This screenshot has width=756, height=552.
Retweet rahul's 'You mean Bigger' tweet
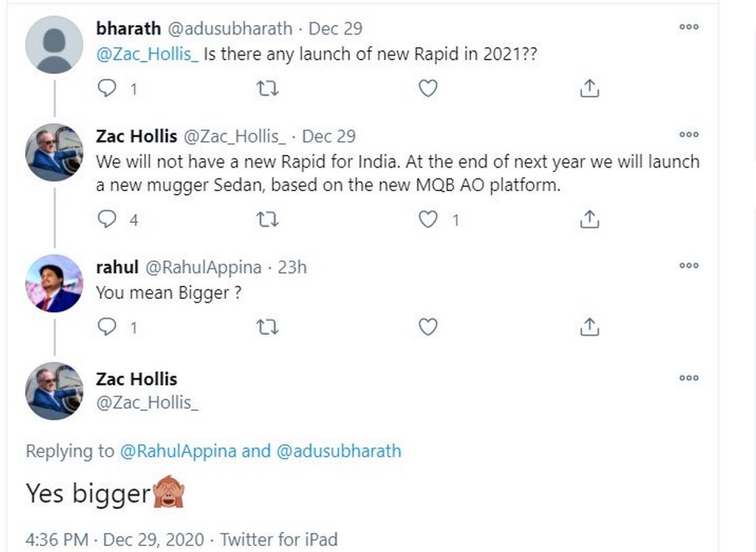[x=267, y=327]
